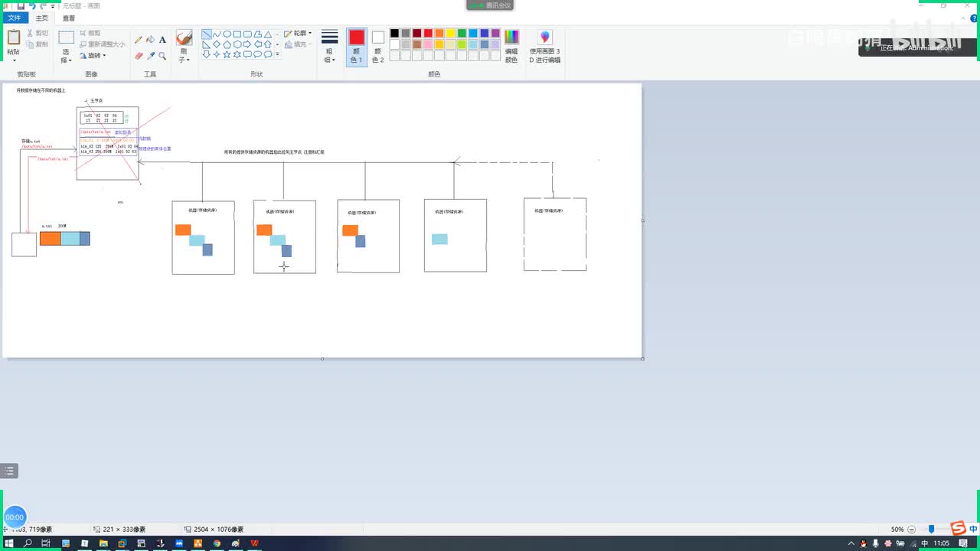980x551 pixels.
Task: Select the Right arrow shape
Action: tap(247, 44)
